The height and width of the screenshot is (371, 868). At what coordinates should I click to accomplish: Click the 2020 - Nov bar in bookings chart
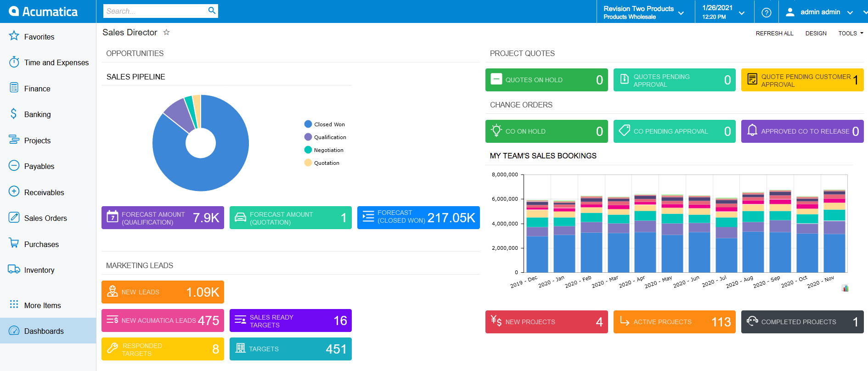(834, 231)
